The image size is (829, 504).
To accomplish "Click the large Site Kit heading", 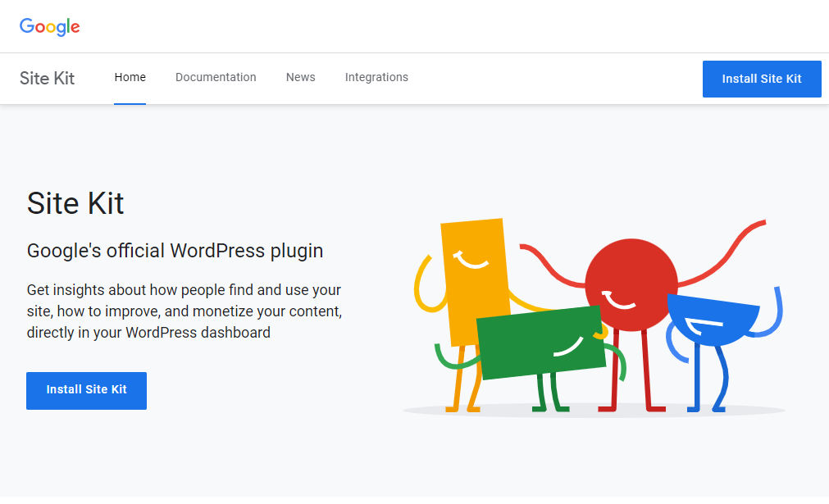I will click(75, 203).
